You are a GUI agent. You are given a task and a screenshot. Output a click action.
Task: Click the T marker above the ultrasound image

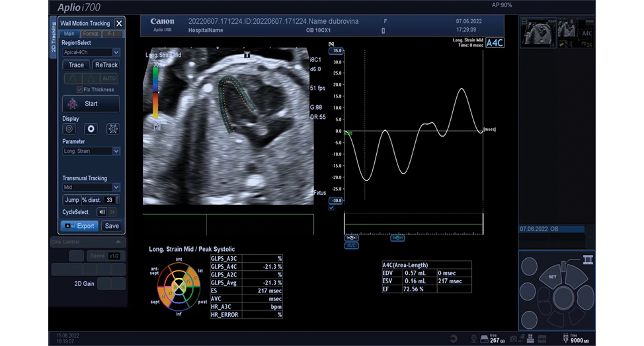coord(247,55)
